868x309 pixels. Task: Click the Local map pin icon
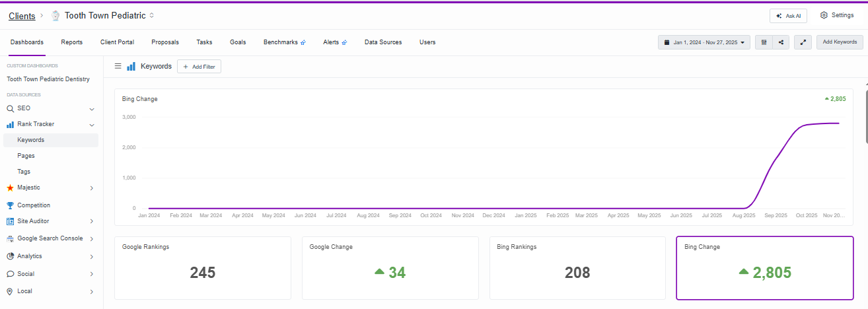(x=10, y=291)
